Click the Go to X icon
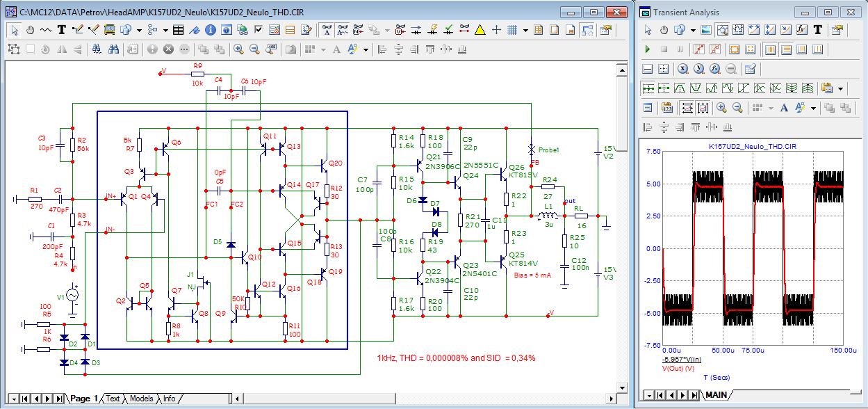The width and height of the screenshot is (868, 409). [683, 69]
